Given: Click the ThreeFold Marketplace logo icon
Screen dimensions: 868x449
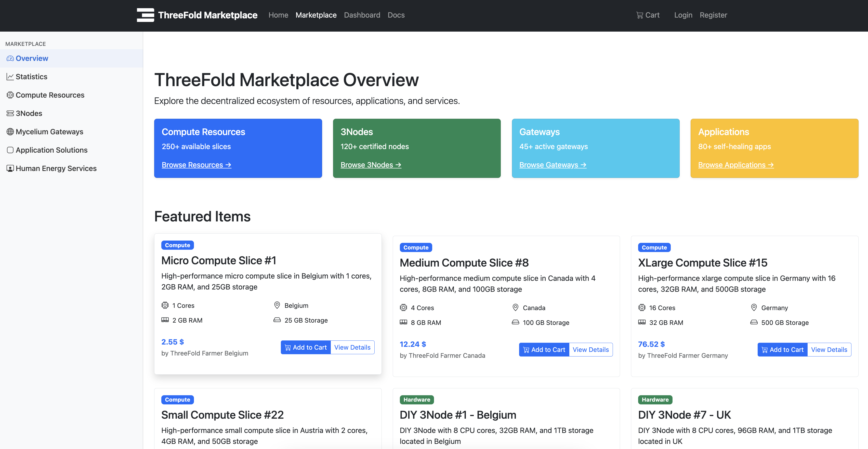Looking at the screenshot, I should [x=145, y=15].
